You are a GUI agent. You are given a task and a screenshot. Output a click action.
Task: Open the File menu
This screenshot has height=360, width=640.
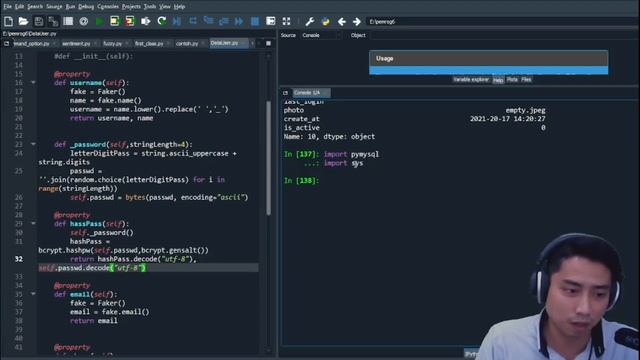pos(7,7)
